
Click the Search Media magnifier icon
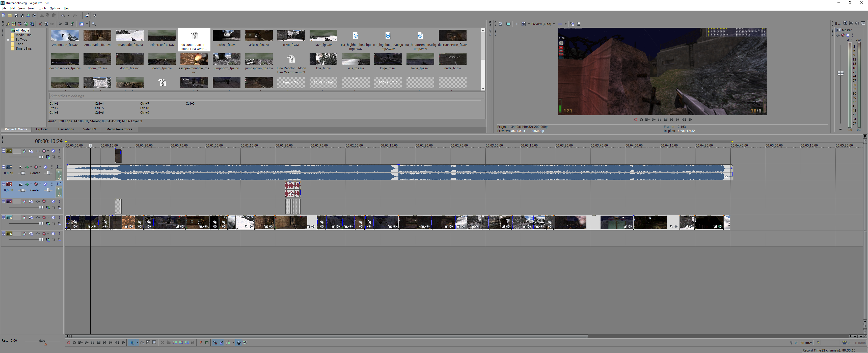pyautogui.click(x=94, y=24)
